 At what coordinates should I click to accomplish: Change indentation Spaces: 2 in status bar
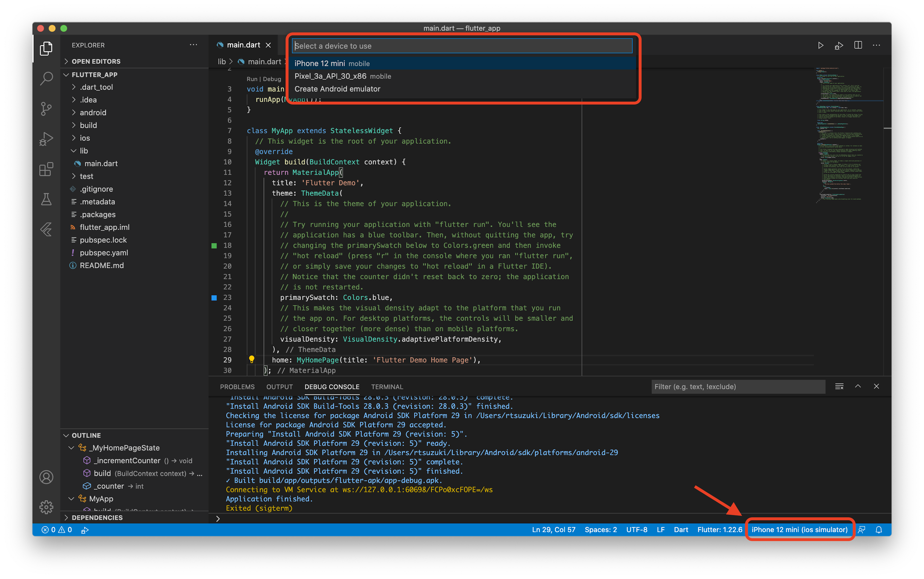[601, 530]
